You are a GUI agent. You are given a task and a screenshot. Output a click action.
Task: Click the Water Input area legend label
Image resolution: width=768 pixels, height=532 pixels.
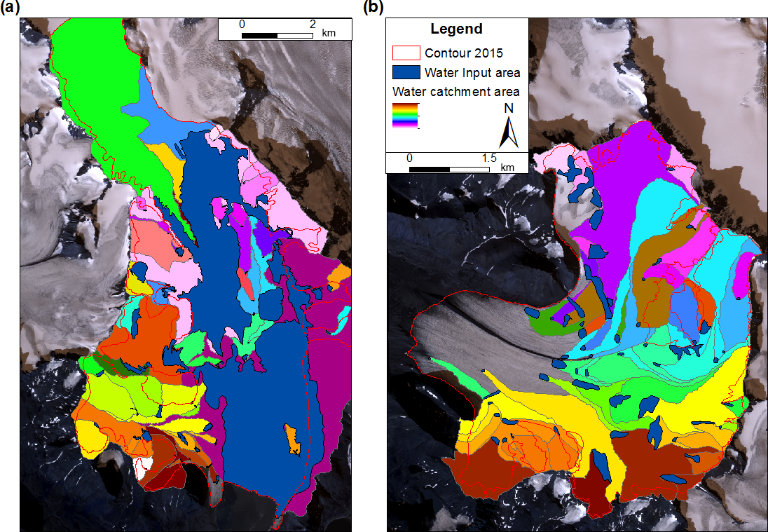click(x=473, y=73)
